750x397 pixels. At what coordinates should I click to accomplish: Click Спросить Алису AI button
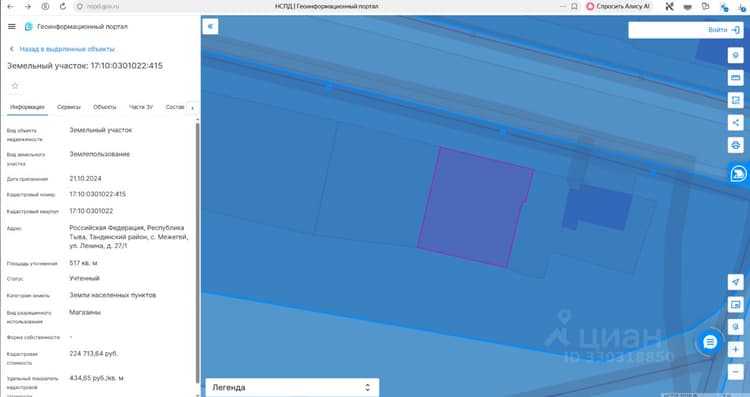(x=618, y=7)
